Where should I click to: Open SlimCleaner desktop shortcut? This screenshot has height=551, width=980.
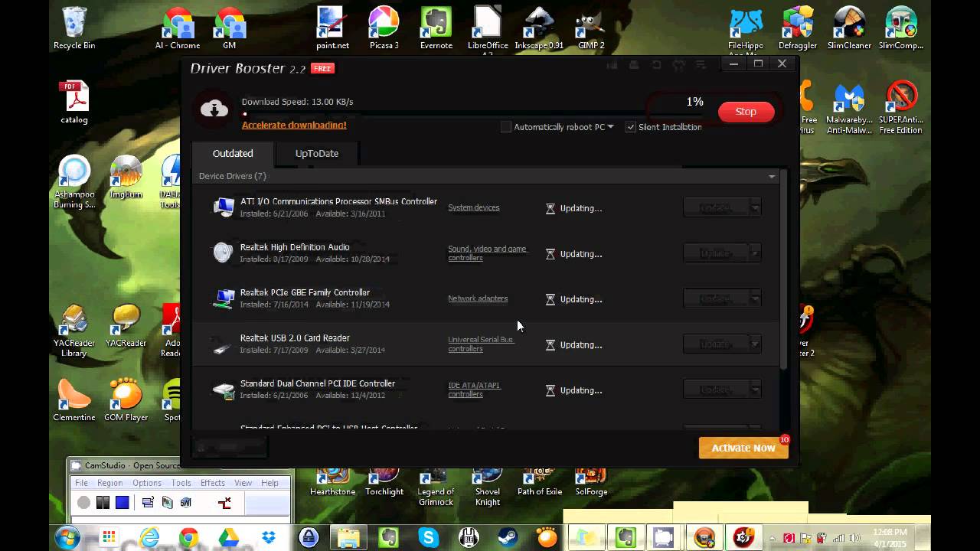tap(848, 28)
